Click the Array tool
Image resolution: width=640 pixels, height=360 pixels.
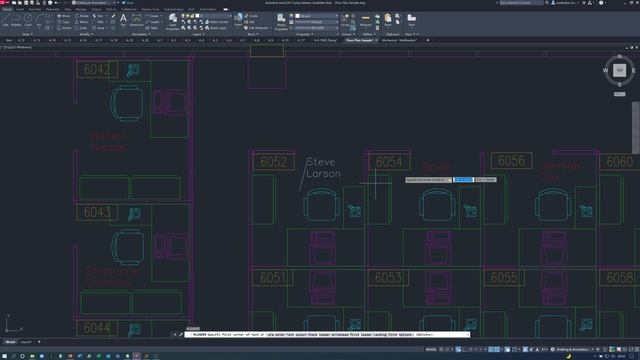pos(98,28)
